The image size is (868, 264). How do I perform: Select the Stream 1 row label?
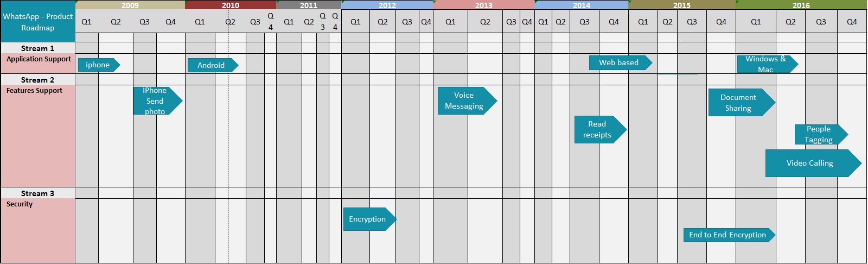coord(38,48)
